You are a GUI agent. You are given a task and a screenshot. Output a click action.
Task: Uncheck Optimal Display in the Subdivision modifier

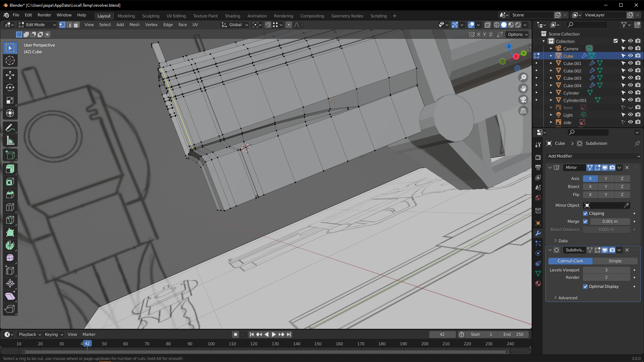pos(586,287)
